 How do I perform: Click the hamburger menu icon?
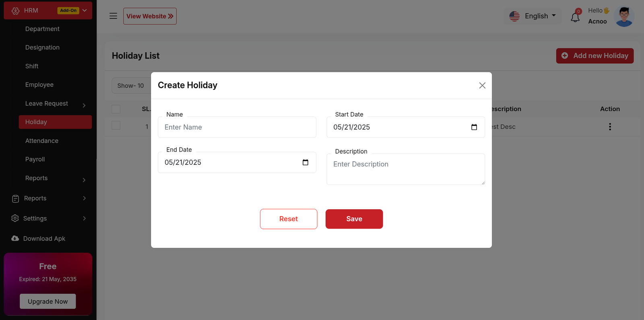[x=113, y=16]
